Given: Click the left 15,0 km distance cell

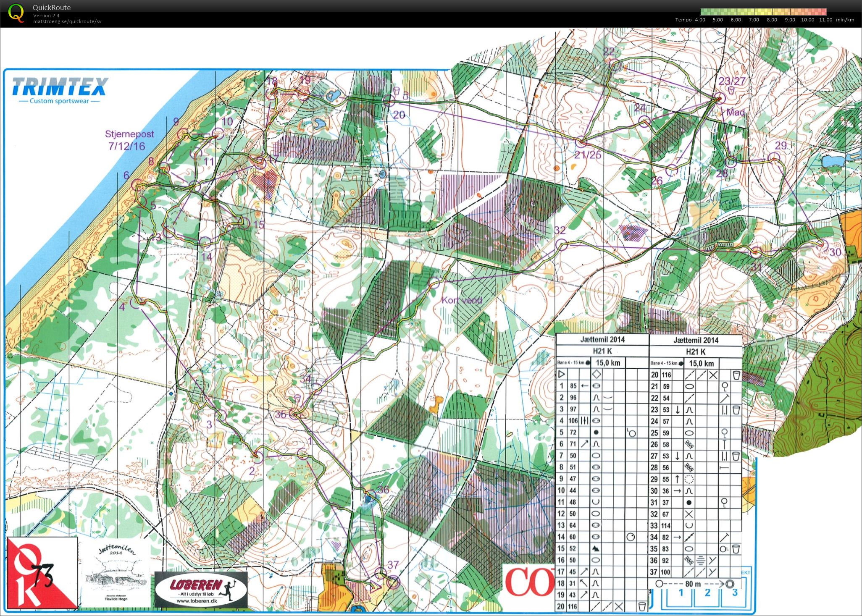Looking at the screenshot, I should coord(608,362).
